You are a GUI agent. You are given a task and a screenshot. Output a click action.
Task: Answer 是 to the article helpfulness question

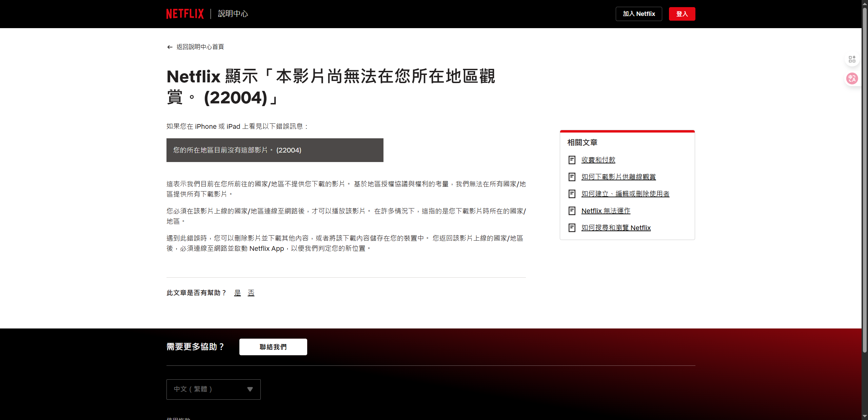click(x=237, y=293)
